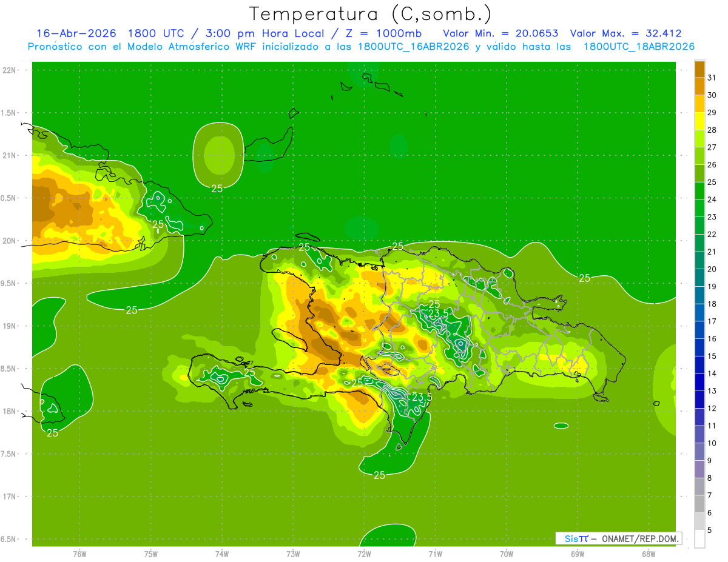Click the 25 contour label north of Cuba
The height and width of the screenshot is (562, 728).
click(217, 189)
